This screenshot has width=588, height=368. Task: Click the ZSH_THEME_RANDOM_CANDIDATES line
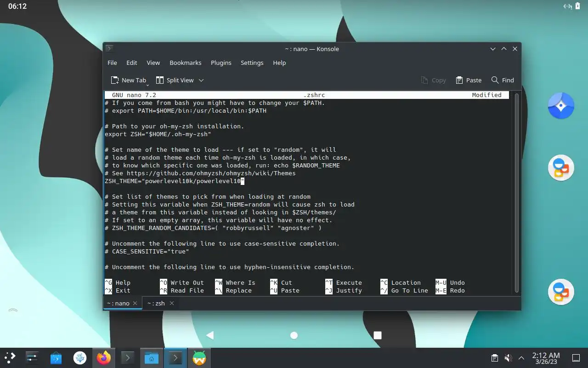coord(213,228)
